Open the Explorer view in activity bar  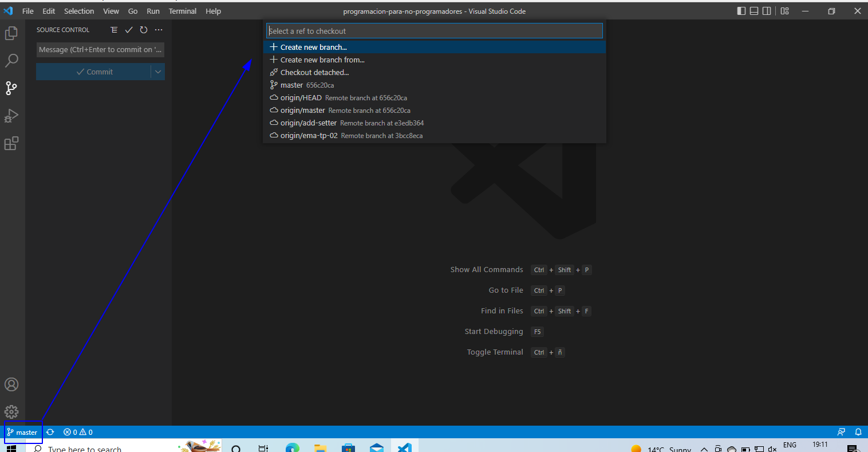[x=11, y=33]
